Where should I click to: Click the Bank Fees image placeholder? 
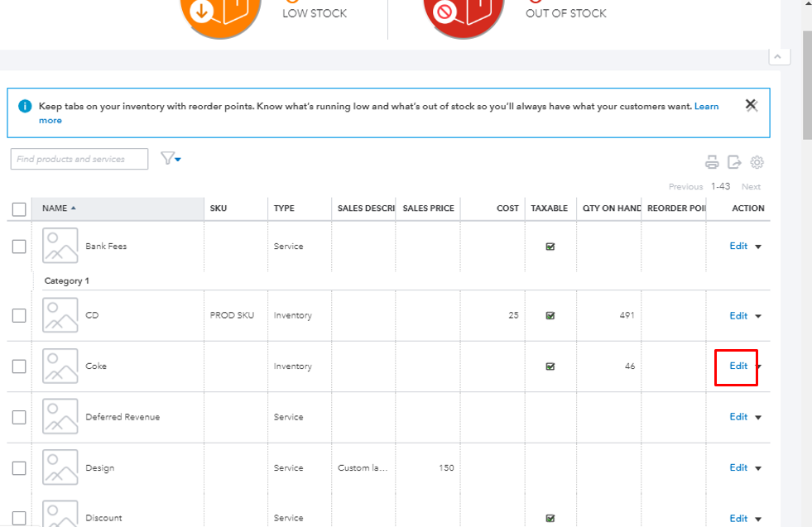point(60,246)
